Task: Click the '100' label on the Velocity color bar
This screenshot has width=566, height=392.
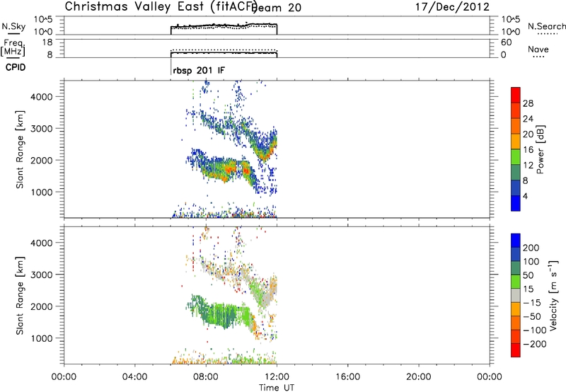Action: click(x=531, y=261)
